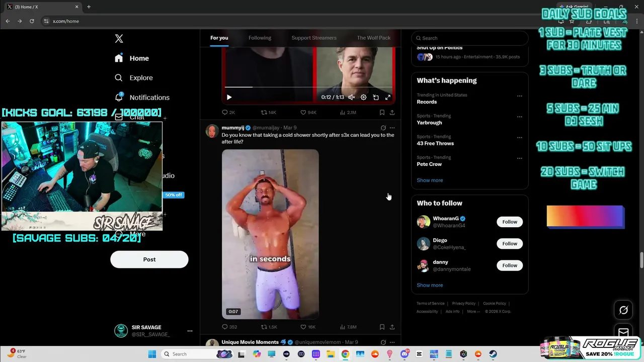
Task: Click the X logo in sidebar
Action: 119,39
